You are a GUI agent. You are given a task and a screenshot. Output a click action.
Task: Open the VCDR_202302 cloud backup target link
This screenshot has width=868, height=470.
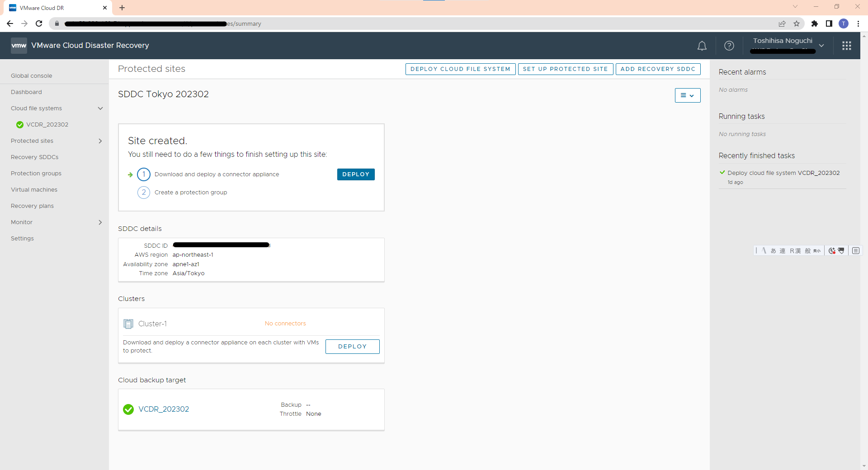(164, 409)
